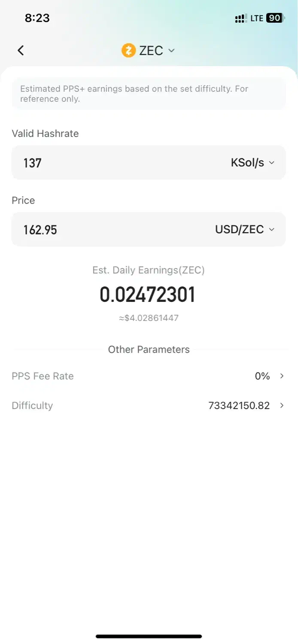
Task: Click the Price input showing 162.95
Action: coord(107,229)
